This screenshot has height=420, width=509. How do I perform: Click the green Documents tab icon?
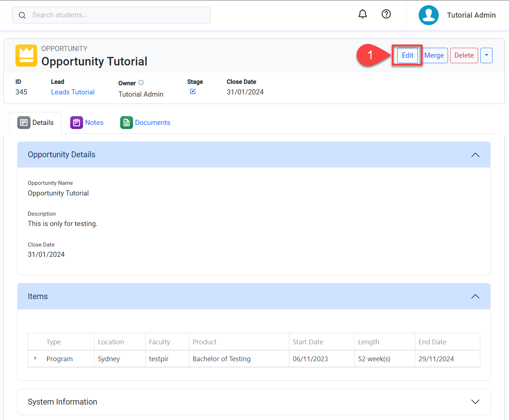coord(126,123)
